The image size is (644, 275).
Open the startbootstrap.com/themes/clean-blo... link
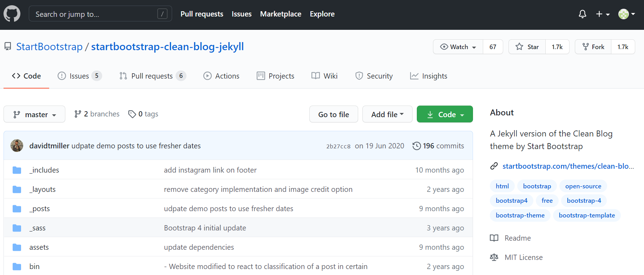pyautogui.click(x=568, y=166)
